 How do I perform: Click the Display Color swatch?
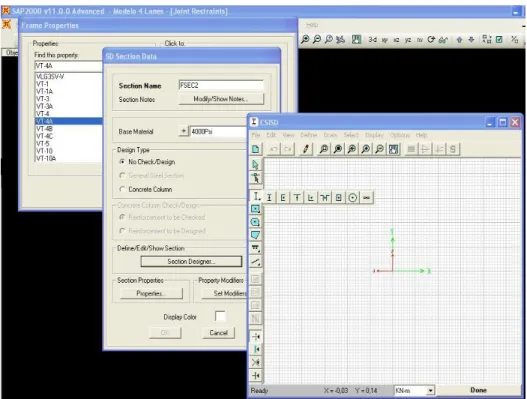(x=220, y=317)
